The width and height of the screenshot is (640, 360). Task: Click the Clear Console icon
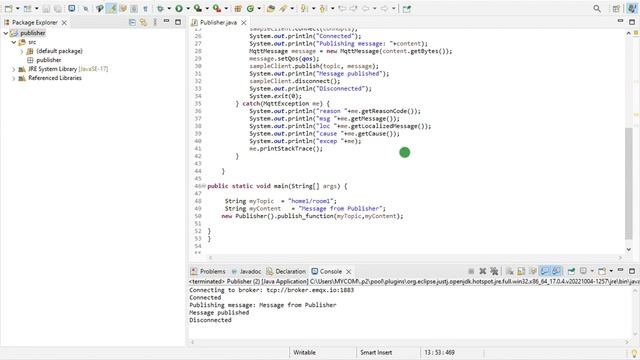pyautogui.click(x=509, y=271)
